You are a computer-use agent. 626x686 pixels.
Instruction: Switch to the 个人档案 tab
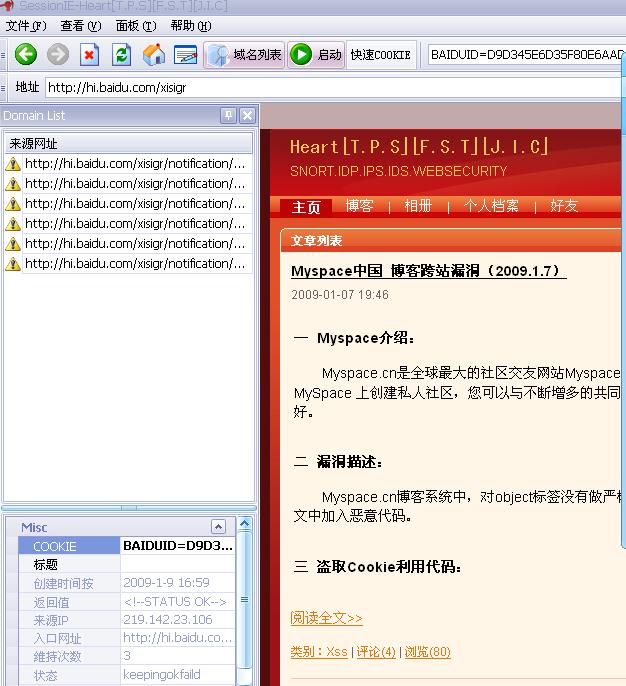click(x=491, y=205)
